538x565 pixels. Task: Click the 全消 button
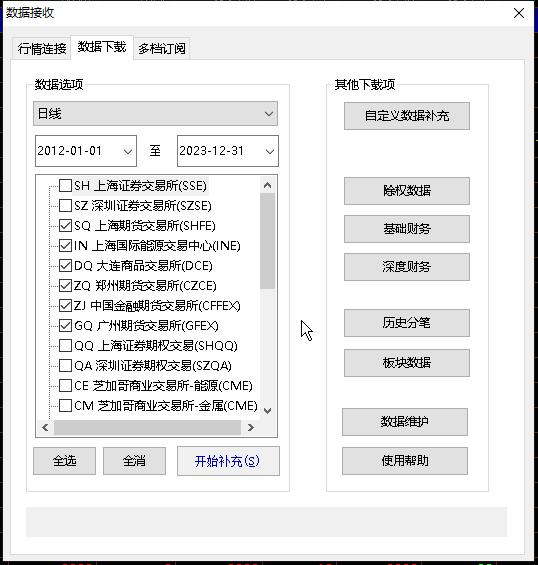tap(134, 461)
